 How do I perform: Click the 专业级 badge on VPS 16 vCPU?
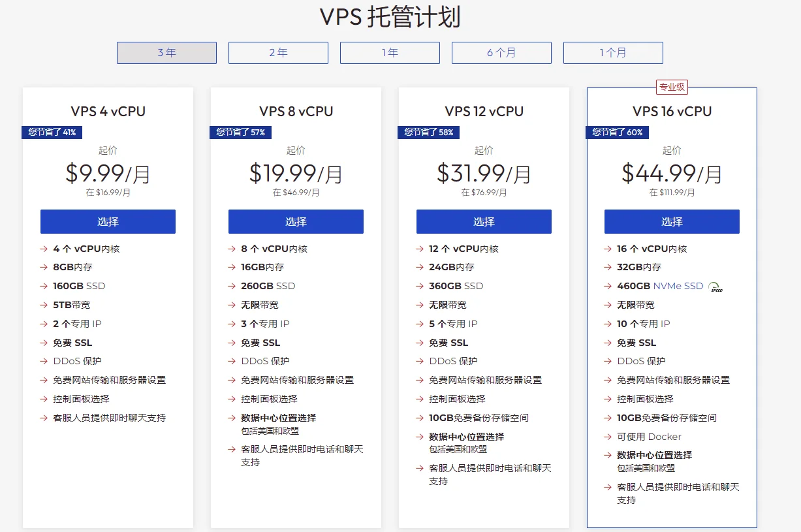click(672, 87)
